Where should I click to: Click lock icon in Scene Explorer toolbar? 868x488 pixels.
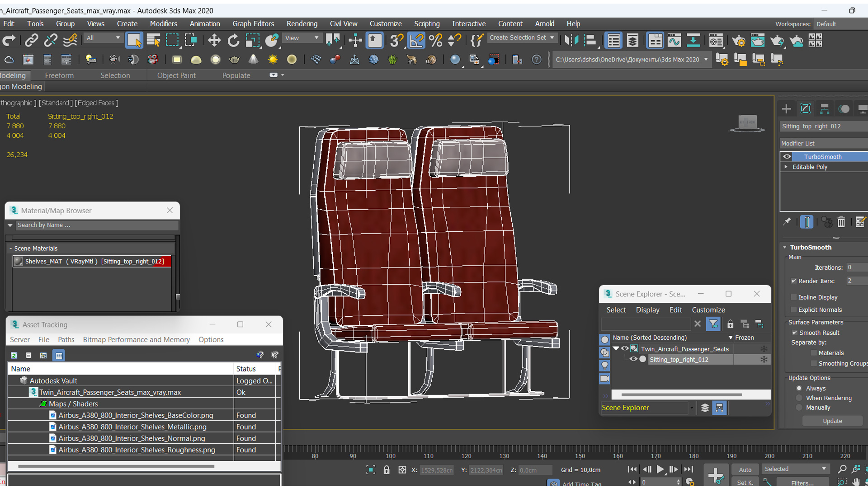coord(730,324)
